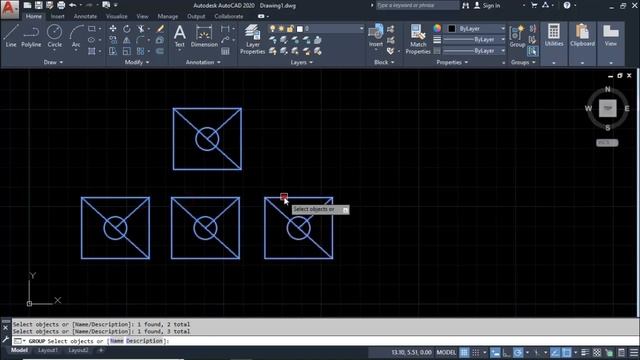Click the Match Properties tool

418,39
